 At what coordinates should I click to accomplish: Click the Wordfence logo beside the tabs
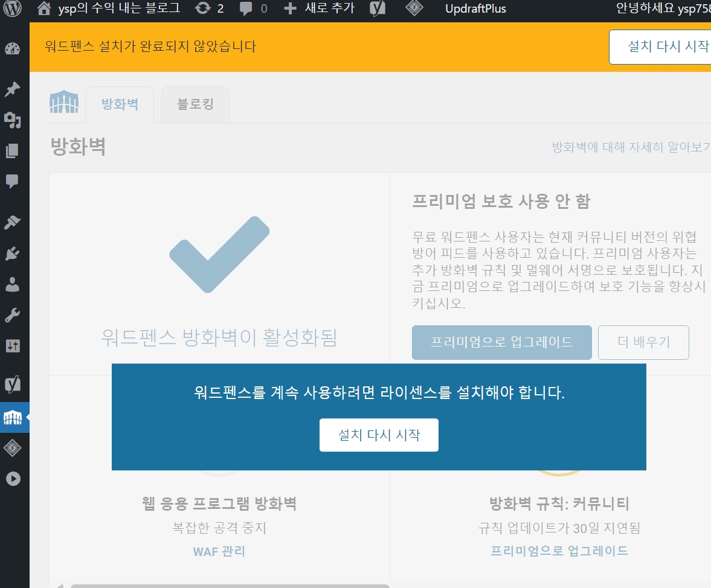pos(64,102)
